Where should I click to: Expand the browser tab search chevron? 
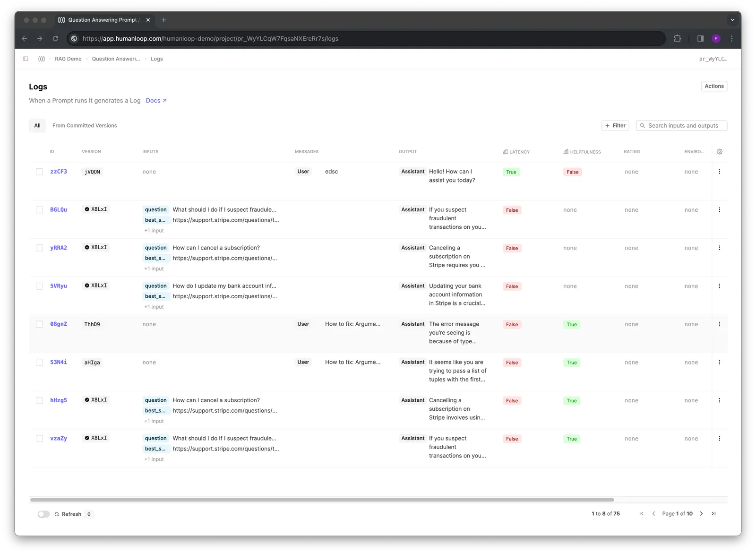(x=732, y=20)
